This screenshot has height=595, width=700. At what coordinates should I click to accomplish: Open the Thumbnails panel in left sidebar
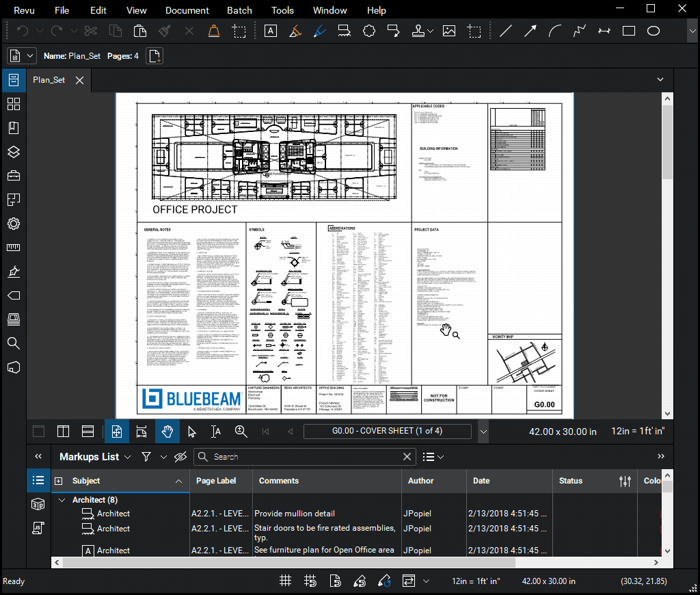tap(14, 104)
